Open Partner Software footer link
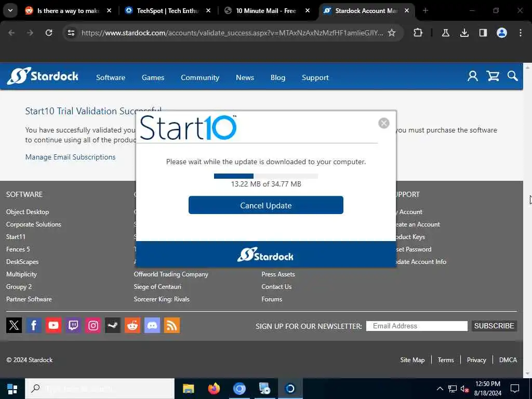Screen dimensions: 532x399 tap(29, 299)
